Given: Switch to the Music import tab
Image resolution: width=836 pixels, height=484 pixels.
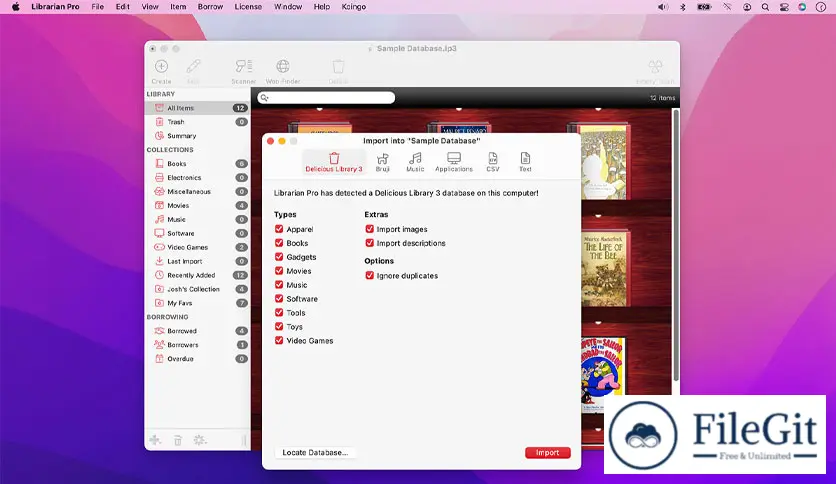Looking at the screenshot, I should coord(415,162).
